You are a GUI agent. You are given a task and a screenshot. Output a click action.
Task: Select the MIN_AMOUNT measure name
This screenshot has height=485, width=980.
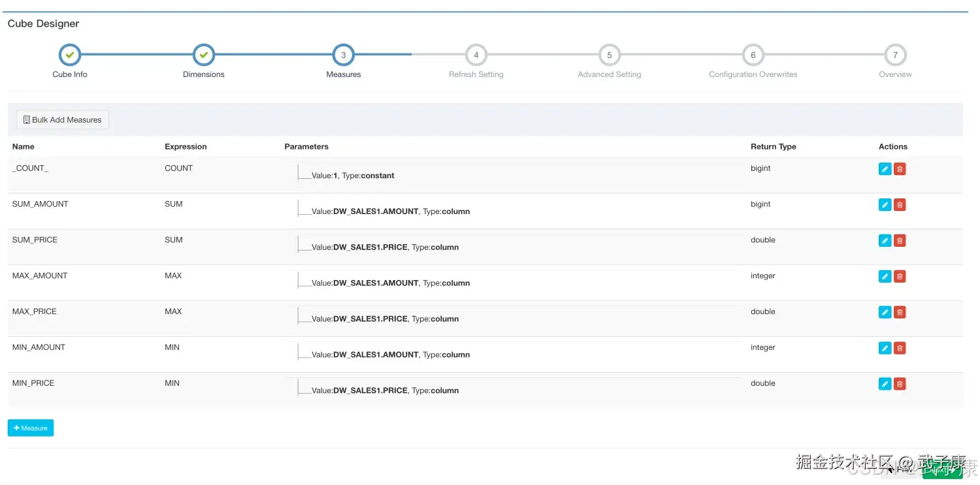39,348
